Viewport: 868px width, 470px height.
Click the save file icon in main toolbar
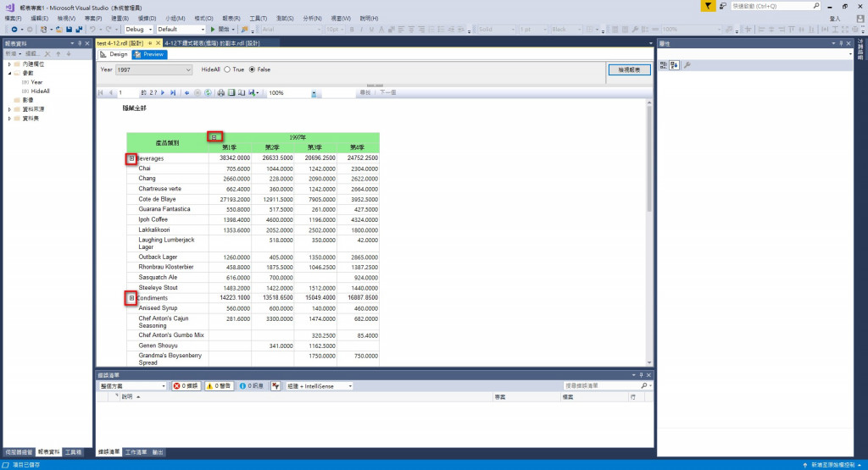click(69, 30)
